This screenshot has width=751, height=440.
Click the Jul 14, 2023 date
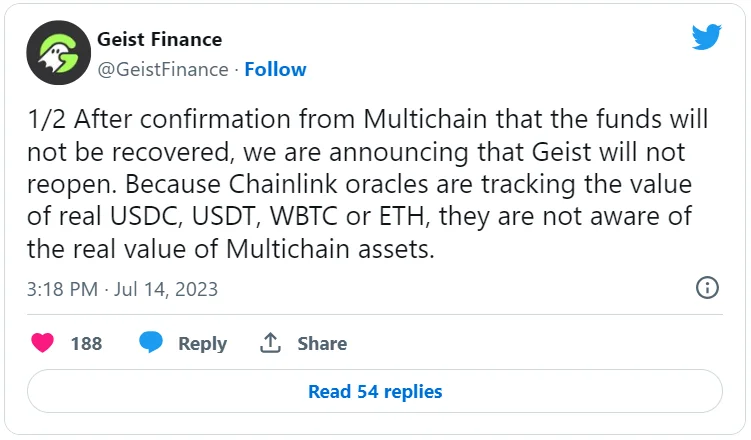pos(166,290)
